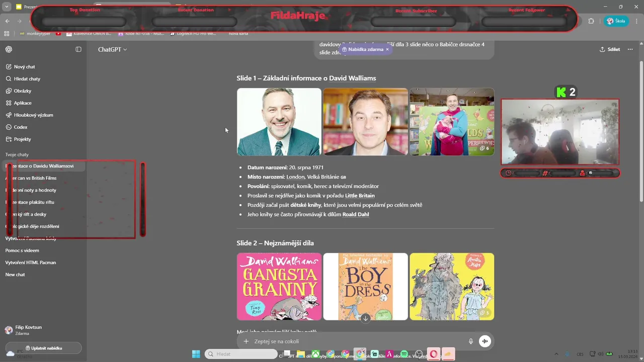Click the microphone dictation icon
This screenshot has width=644, height=362.
pos(471,341)
